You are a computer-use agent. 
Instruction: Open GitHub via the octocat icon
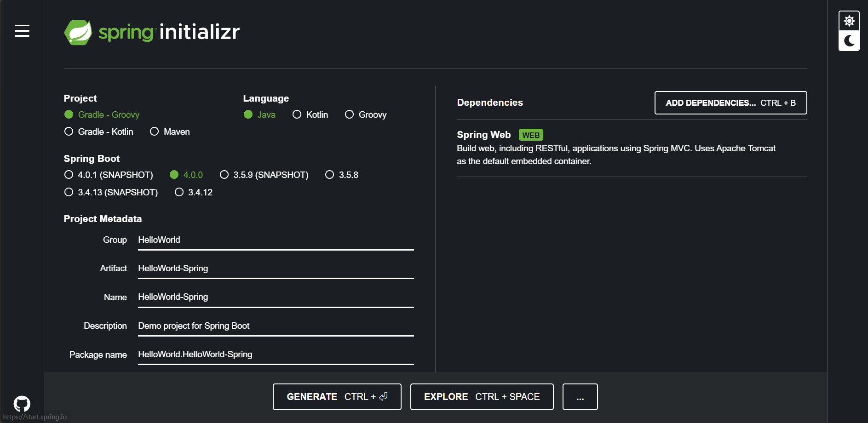[21, 404]
